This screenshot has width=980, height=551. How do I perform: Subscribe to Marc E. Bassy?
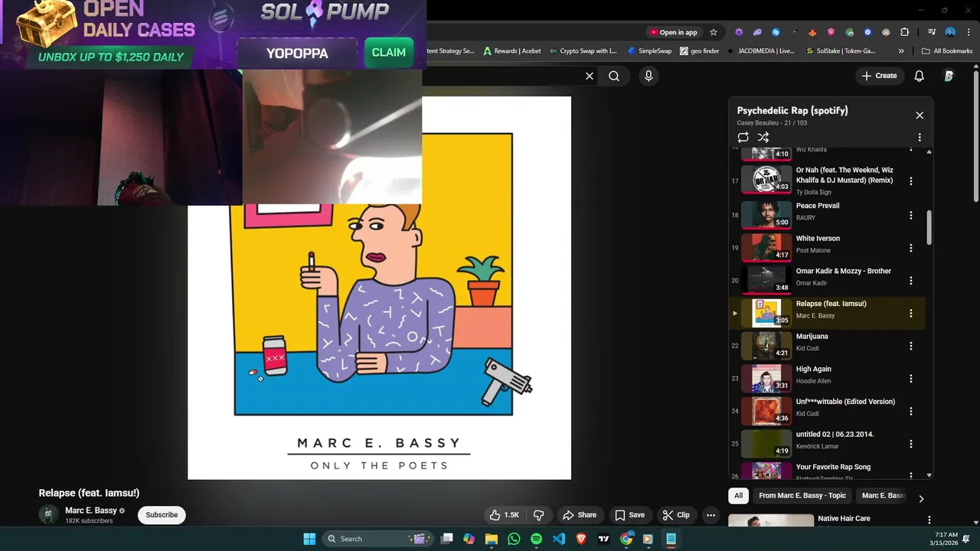click(x=162, y=515)
